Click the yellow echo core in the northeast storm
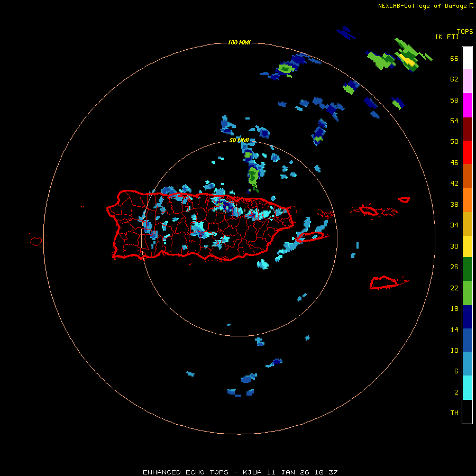Viewport: 476px width, 476px height. (407, 60)
